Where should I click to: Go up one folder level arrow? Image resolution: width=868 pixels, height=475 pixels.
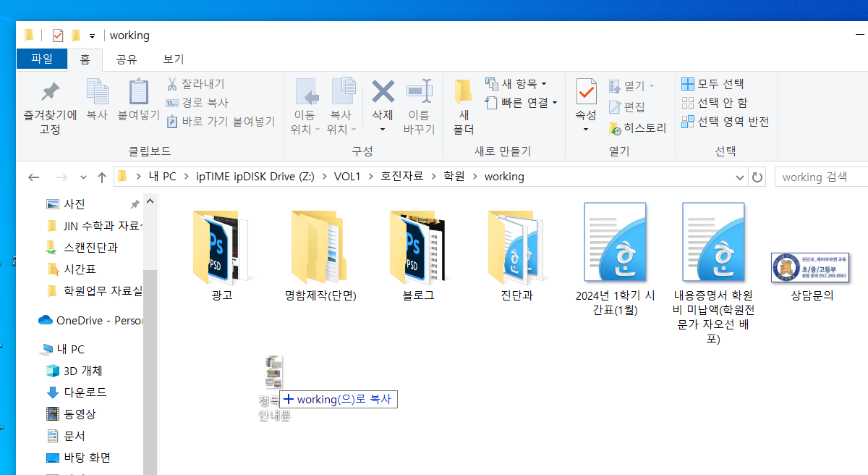(102, 177)
